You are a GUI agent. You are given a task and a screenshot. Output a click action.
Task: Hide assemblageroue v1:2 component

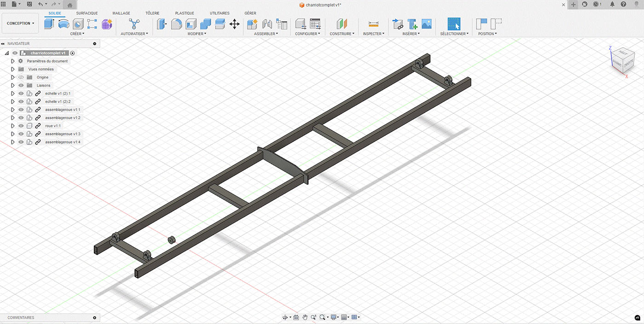[x=21, y=118]
